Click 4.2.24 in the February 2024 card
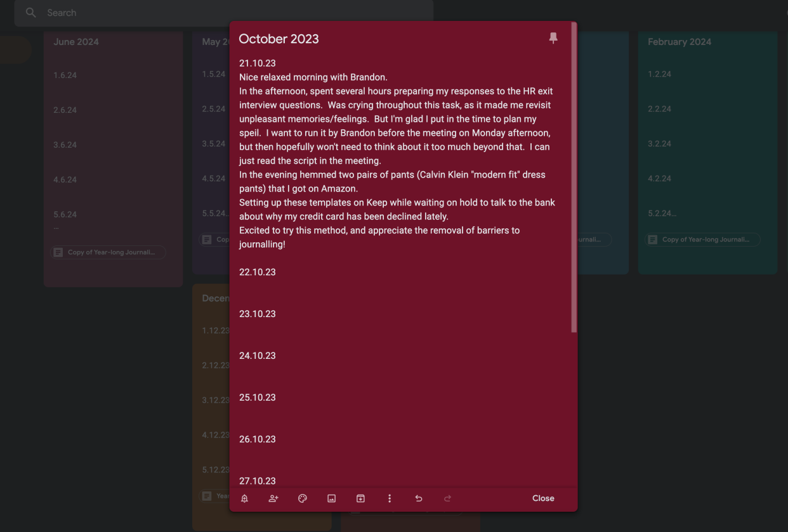The image size is (788, 532). [x=660, y=179]
